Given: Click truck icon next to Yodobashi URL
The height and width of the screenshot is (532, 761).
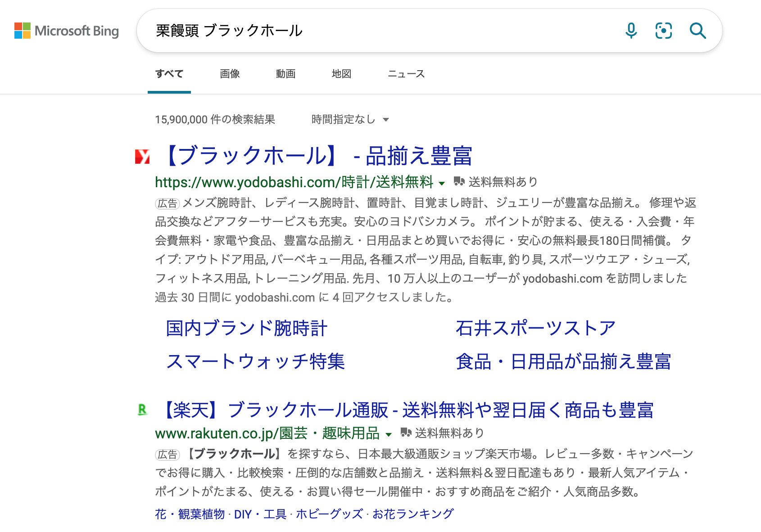Looking at the screenshot, I should [459, 181].
